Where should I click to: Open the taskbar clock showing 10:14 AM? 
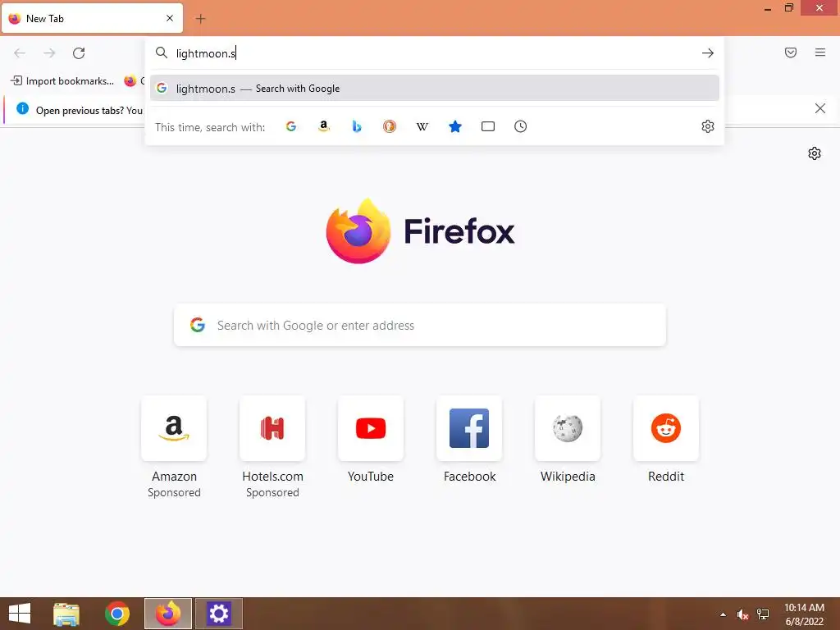pos(804,614)
